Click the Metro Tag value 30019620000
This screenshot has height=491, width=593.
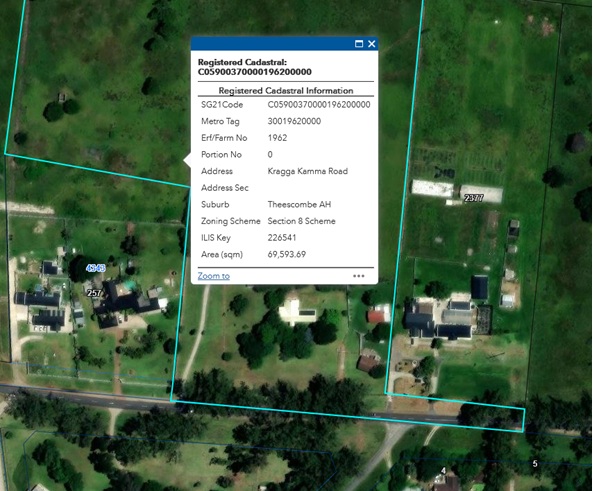294,121
